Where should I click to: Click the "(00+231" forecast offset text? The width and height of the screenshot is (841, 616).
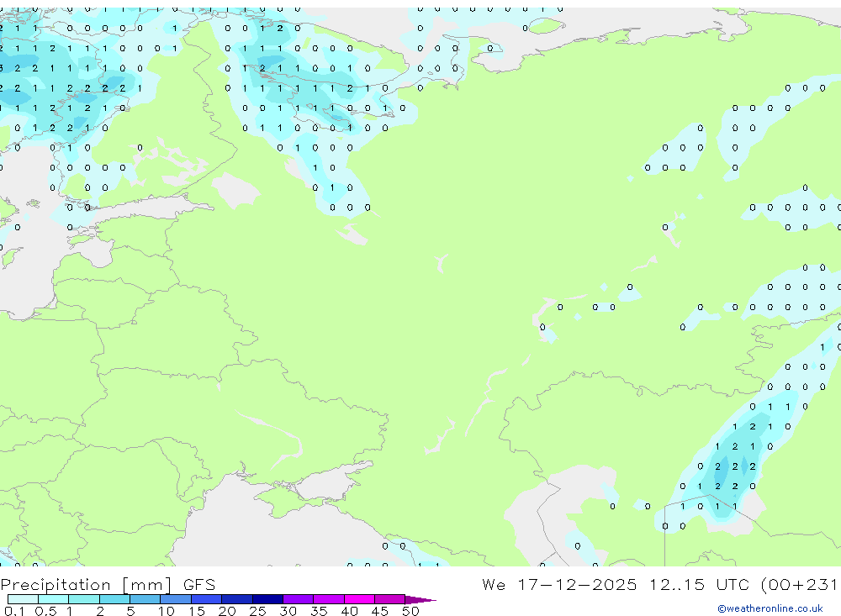point(799,584)
